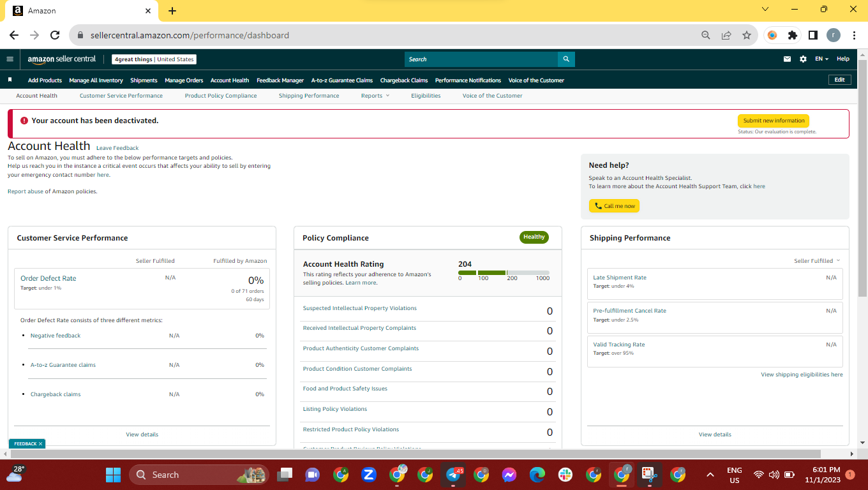The image size is (868, 490).
Task: Click the search magnifier button in Seller Central
Action: click(x=566, y=59)
